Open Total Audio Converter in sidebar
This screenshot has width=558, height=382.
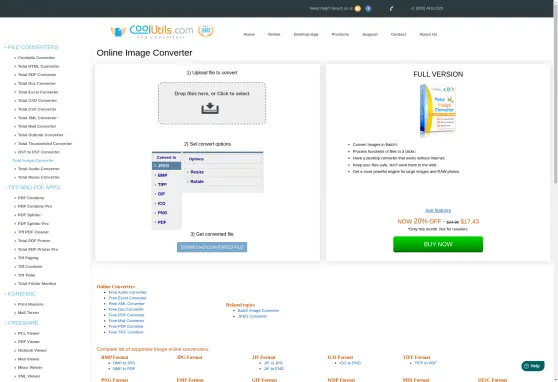click(39, 169)
